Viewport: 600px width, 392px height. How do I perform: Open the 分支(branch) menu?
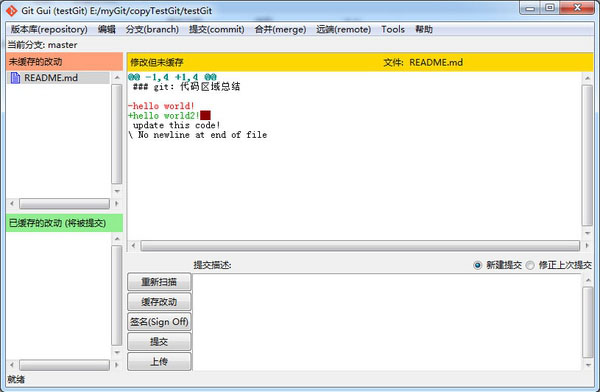[x=152, y=29]
